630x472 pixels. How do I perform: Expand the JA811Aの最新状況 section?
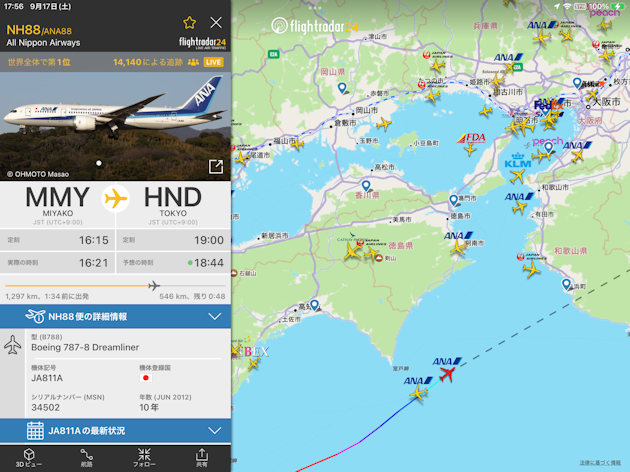point(115,431)
